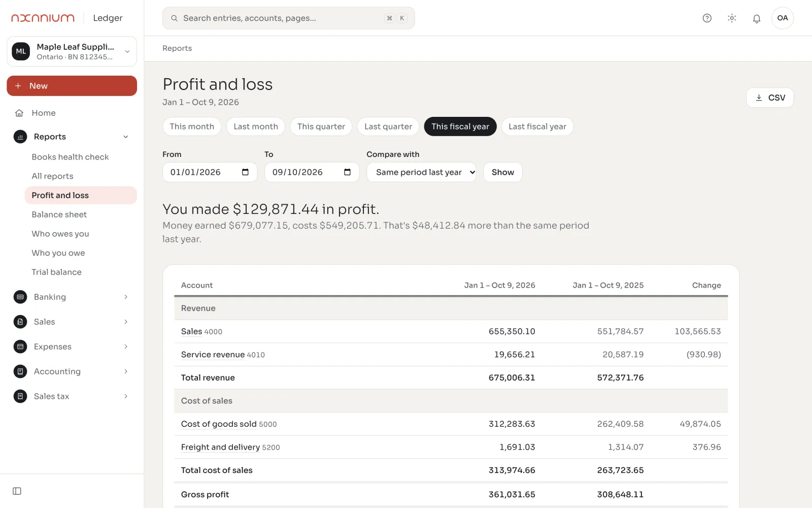Image resolution: width=812 pixels, height=508 pixels.
Task: Expand the Expenses section chevron
Action: pyautogui.click(x=126, y=346)
